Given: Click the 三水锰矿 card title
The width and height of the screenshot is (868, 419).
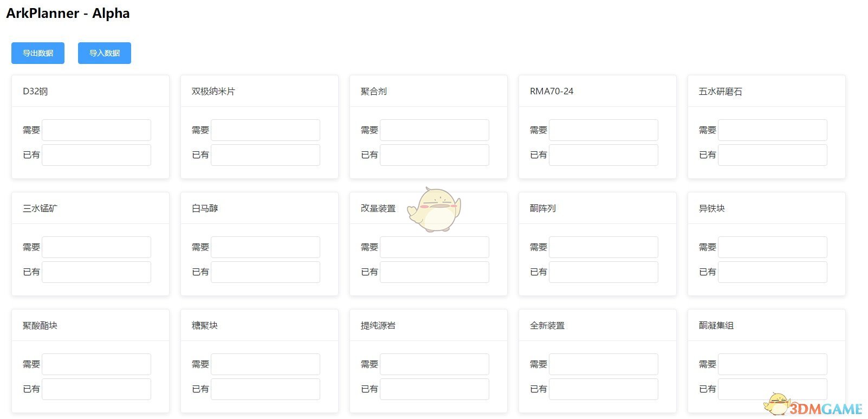Looking at the screenshot, I should coord(40,208).
